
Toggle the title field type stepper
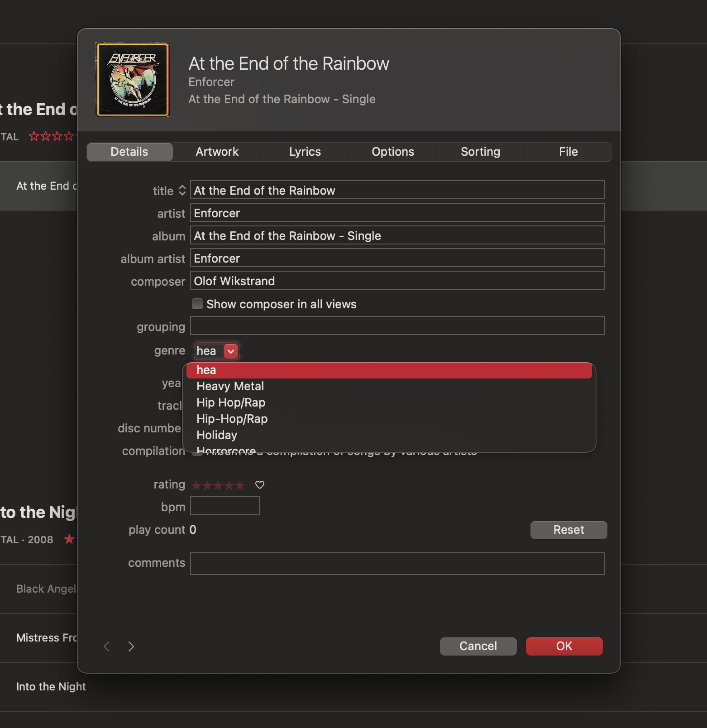pyautogui.click(x=182, y=191)
